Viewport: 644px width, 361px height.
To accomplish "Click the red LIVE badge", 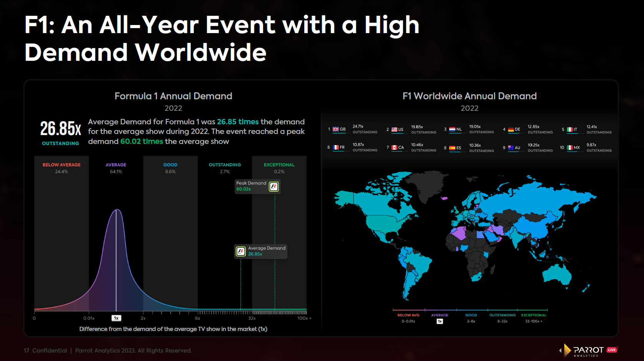I will pos(612,350).
